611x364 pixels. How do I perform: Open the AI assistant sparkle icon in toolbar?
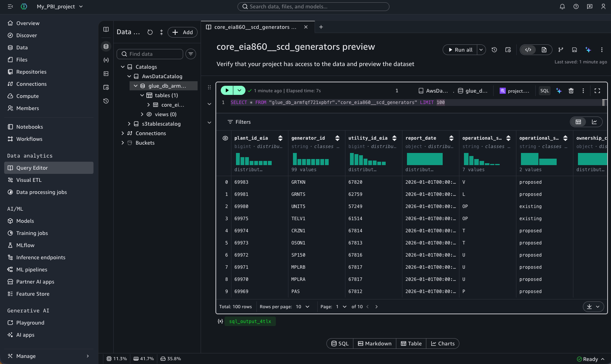coord(588,50)
